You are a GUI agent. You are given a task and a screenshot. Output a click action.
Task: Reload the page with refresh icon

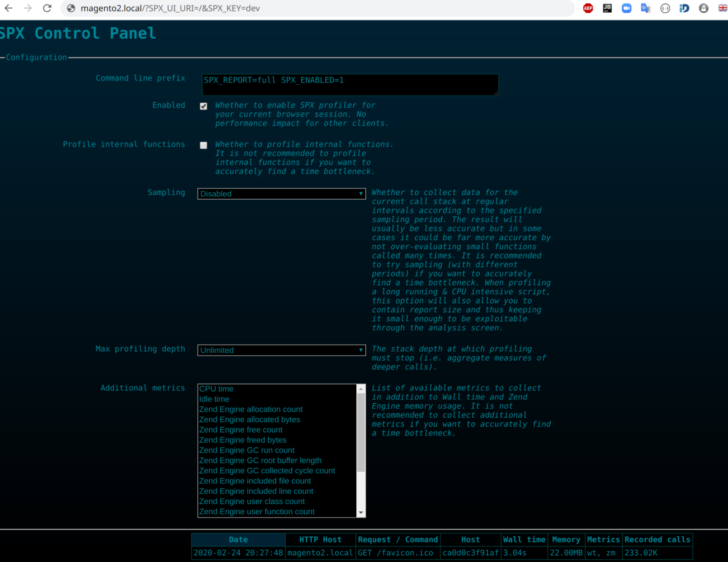47,8
